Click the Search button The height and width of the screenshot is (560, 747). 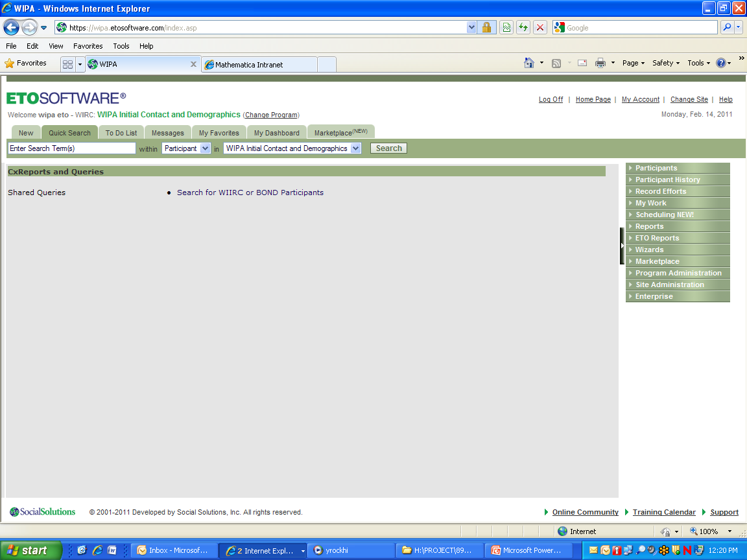click(x=389, y=148)
